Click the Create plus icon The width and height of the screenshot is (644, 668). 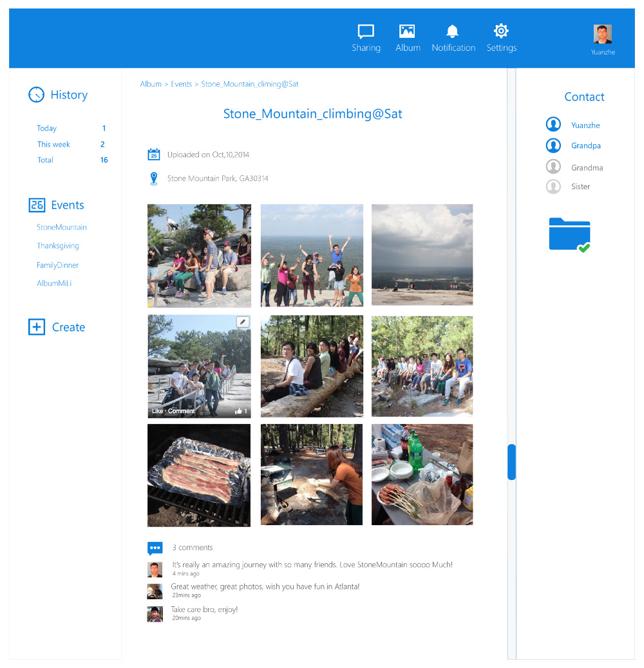point(37,327)
